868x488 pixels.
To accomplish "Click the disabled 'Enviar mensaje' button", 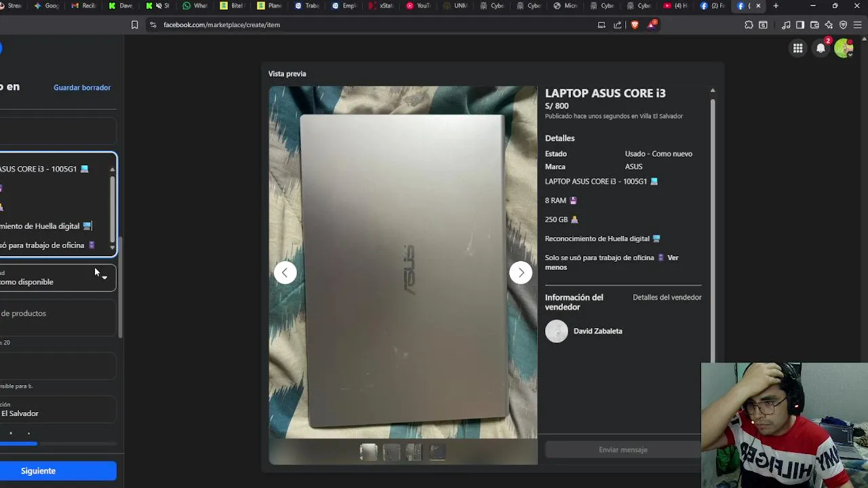I will 623,450.
